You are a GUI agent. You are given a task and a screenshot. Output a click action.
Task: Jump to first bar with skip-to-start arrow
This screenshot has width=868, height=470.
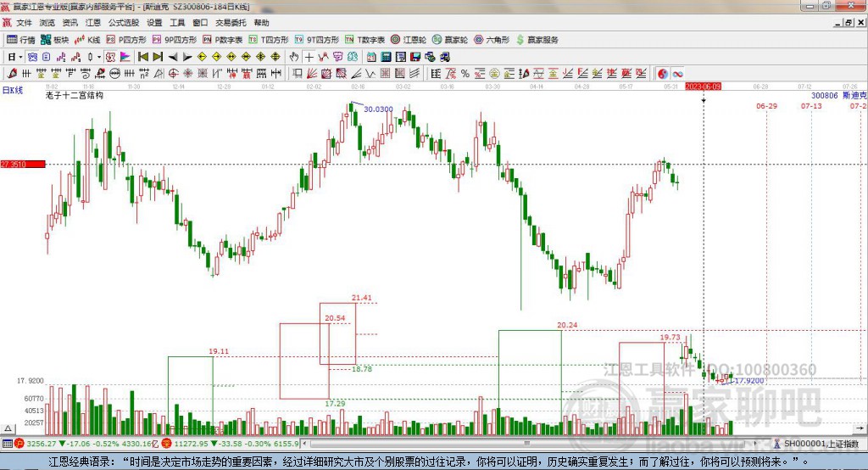[x=143, y=57]
